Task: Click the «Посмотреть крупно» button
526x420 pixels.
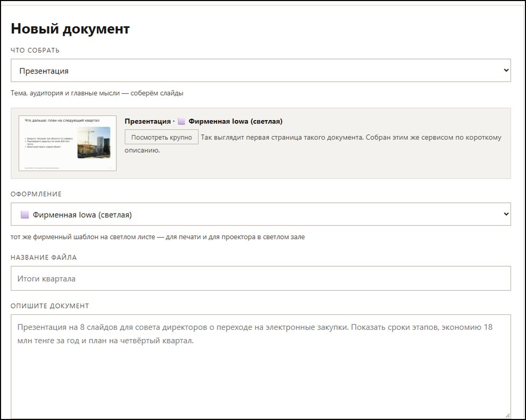Action: pyautogui.click(x=162, y=137)
